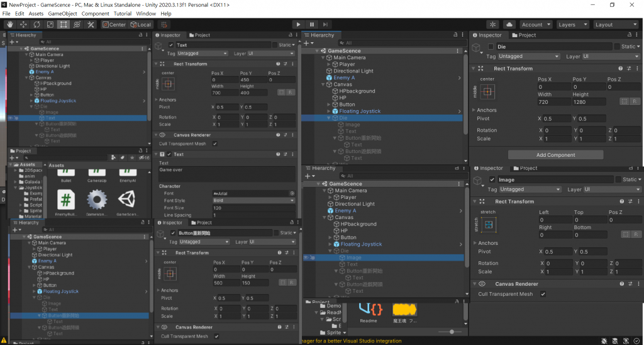Select the Move tool

pyautogui.click(x=23, y=25)
